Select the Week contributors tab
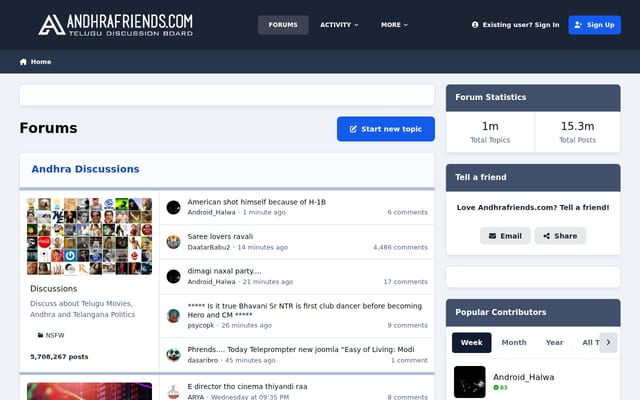This screenshot has width=640, height=400. (471, 342)
